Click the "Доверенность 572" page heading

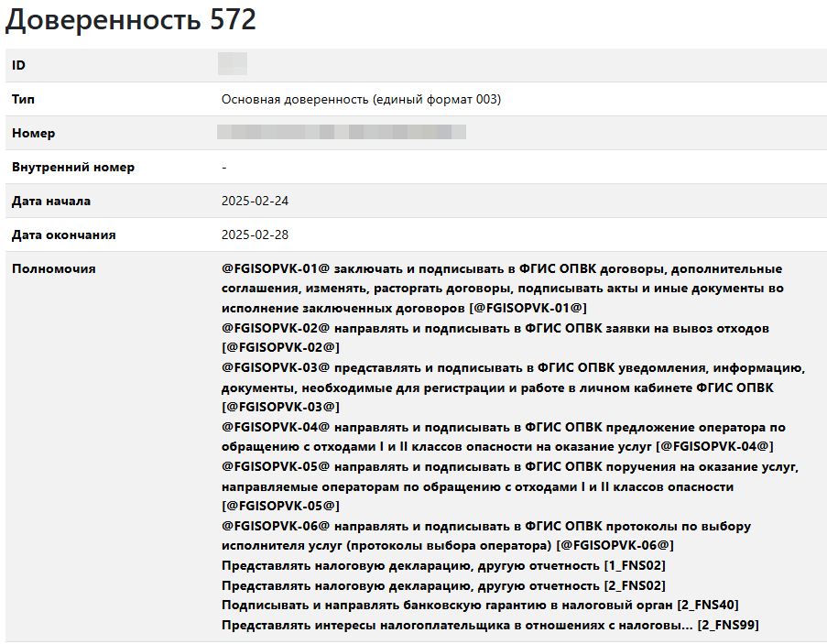(x=131, y=21)
